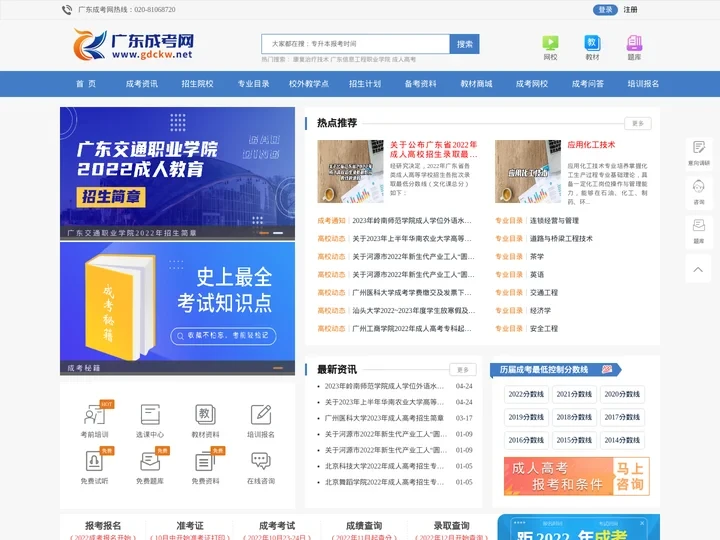Click the 广东交通职业学院 招生简章 banner

click(177, 174)
